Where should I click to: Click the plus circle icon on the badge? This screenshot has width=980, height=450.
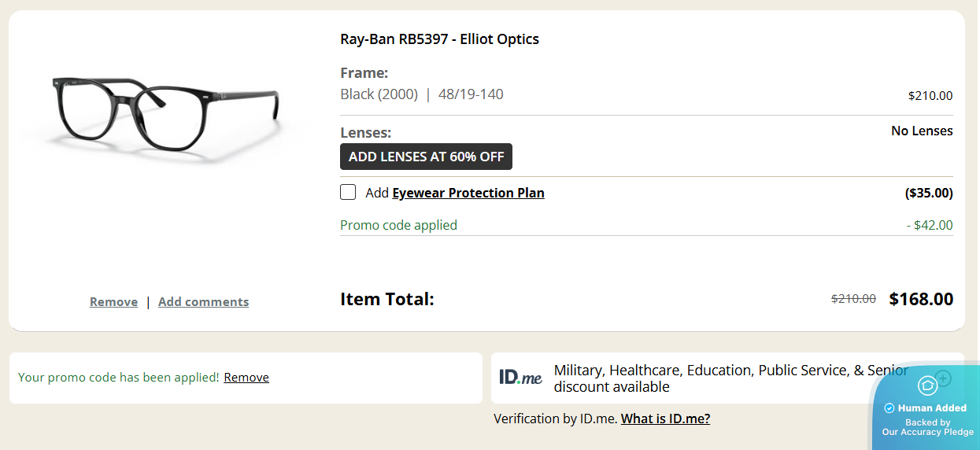[x=944, y=378]
